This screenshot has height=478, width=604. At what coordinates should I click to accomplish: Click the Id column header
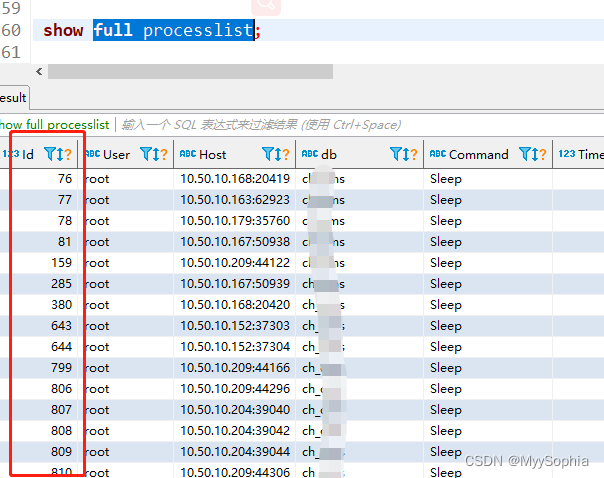pyautogui.click(x=39, y=154)
